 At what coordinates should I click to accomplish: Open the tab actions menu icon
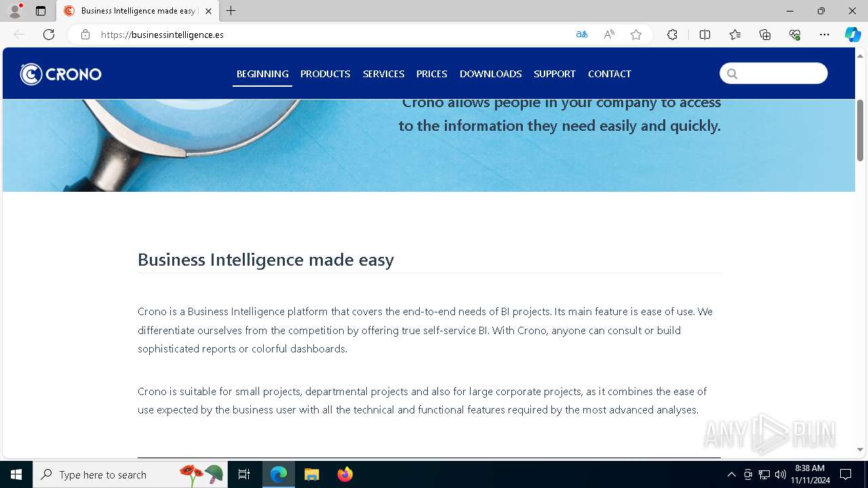41,11
